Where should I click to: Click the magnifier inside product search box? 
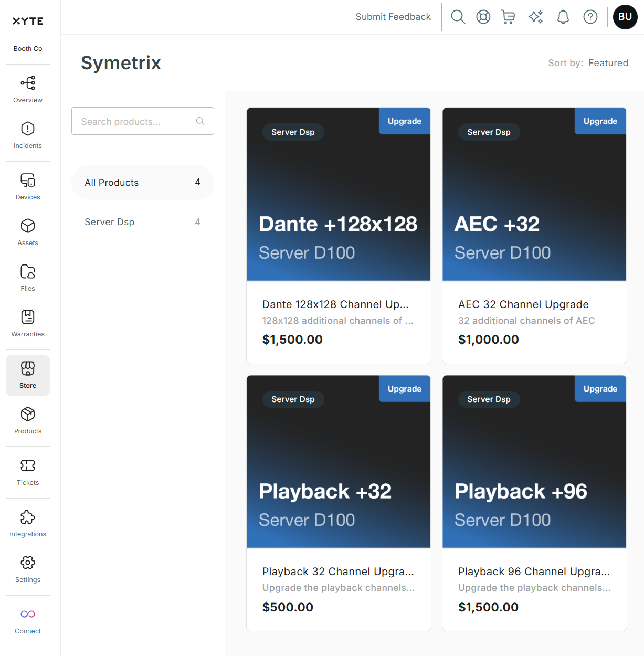click(x=200, y=121)
